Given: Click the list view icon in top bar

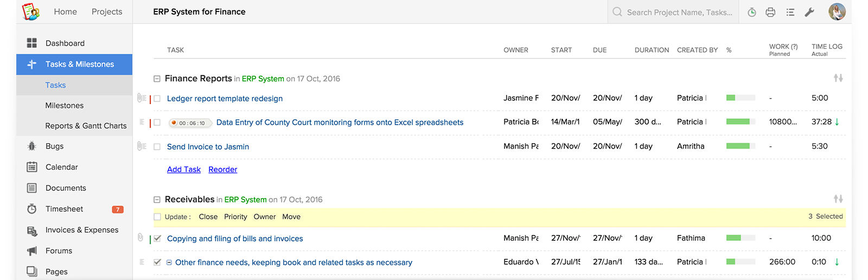Looking at the screenshot, I should pos(790,12).
